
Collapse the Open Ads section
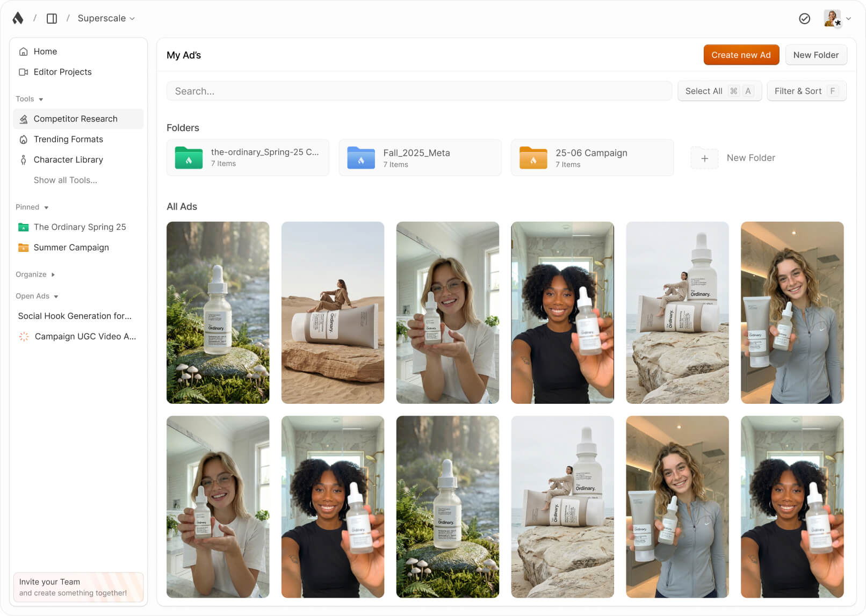tap(37, 296)
